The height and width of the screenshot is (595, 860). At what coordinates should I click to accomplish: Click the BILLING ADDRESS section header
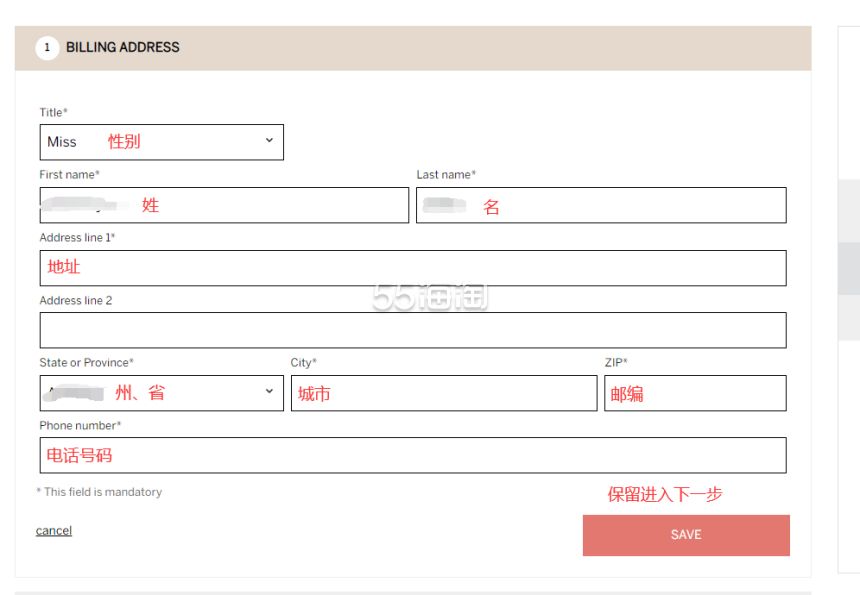click(123, 47)
